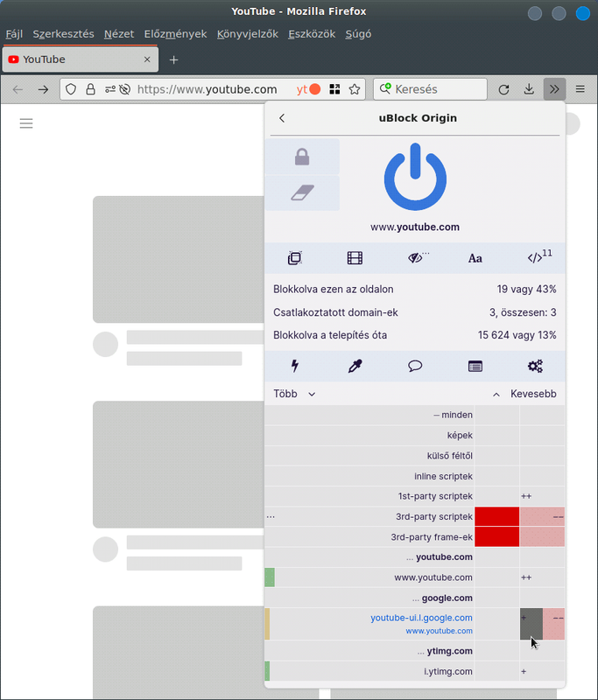Image resolution: width=598 pixels, height=700 pixels.
Task: Click the yt container indicator
Action: click(x=308, y=89)
